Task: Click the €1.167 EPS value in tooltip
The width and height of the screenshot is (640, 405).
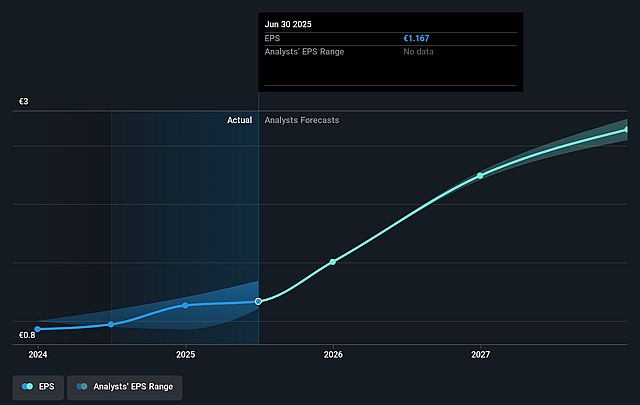Action: coord(416,38)
